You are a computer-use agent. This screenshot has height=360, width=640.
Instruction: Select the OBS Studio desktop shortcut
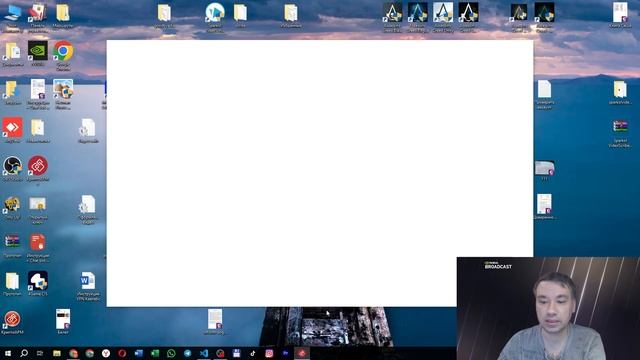coord(12,168)
